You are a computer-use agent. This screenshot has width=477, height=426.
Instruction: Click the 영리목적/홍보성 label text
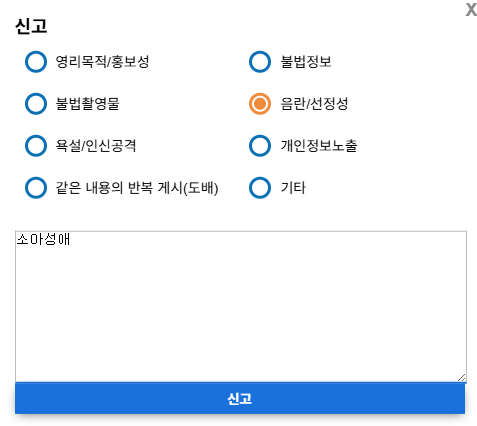click(x=102, y=62)
